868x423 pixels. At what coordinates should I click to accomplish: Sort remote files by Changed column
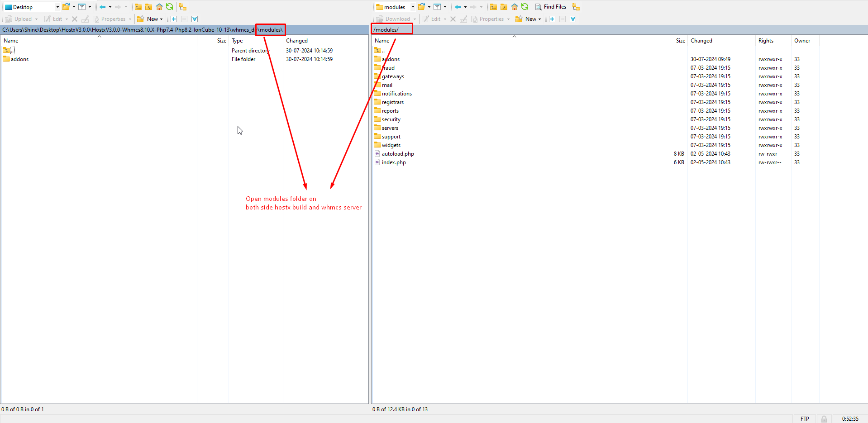pyautogui.click(x=701, y=41)
